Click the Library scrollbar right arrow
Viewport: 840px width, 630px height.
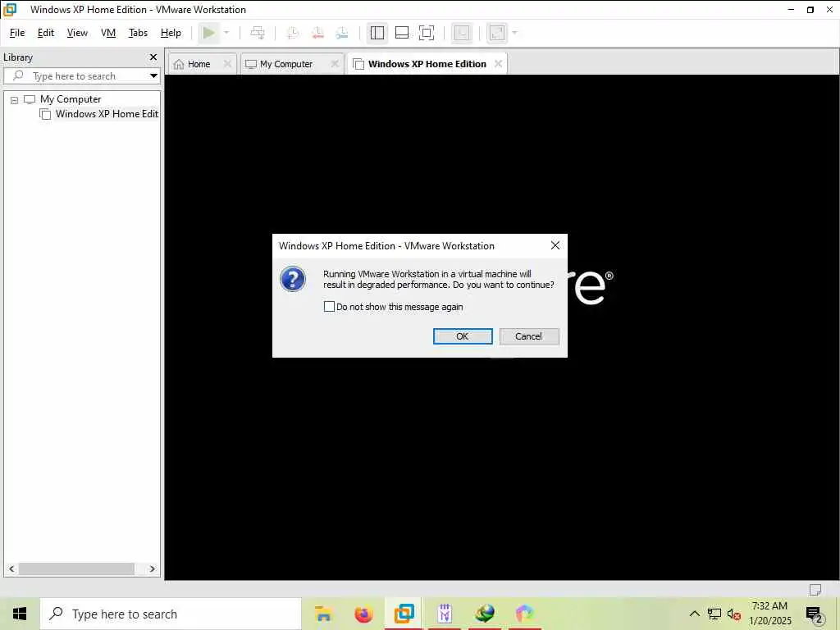click(x=152, y=568)
